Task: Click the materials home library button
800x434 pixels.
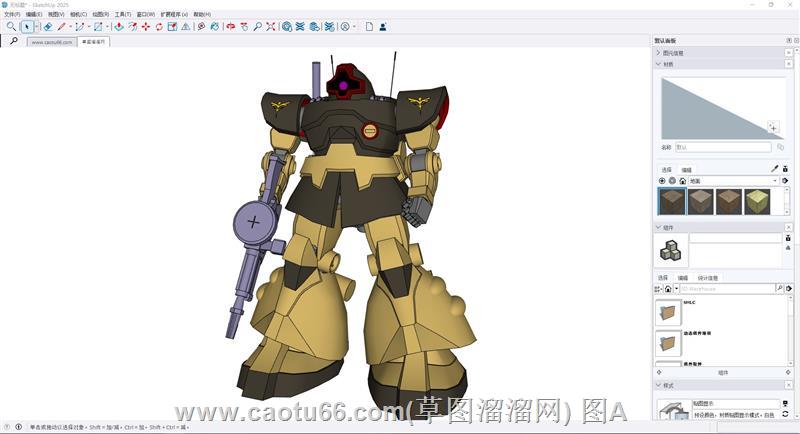Action: (683, 181)
